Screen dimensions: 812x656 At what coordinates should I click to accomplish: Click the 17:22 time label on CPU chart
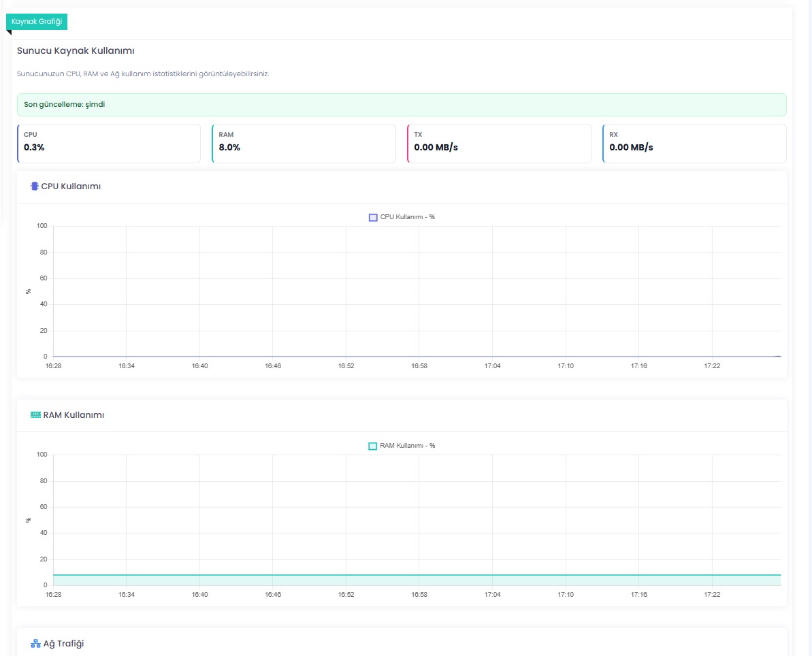712,365
